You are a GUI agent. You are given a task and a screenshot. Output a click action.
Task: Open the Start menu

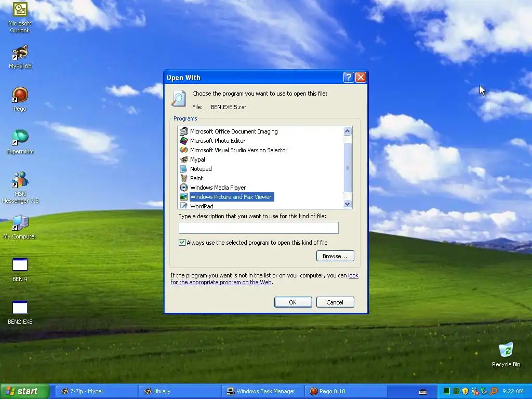tap(24, 391)
